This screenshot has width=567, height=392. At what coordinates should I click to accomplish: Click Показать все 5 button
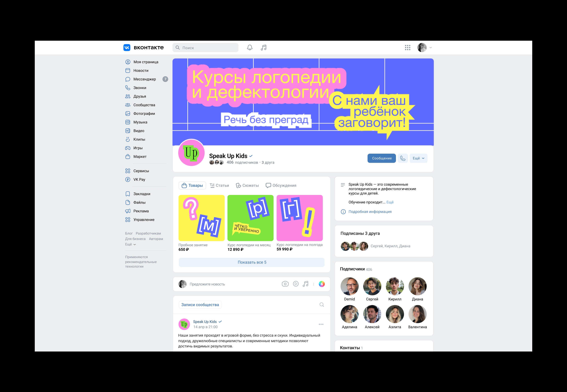(252, 262)
